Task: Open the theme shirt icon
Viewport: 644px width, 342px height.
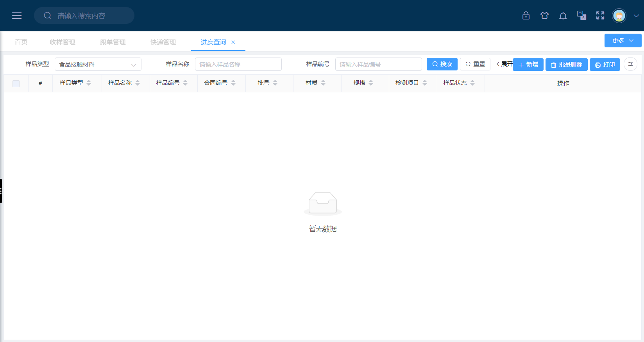Action: [544, 16]
